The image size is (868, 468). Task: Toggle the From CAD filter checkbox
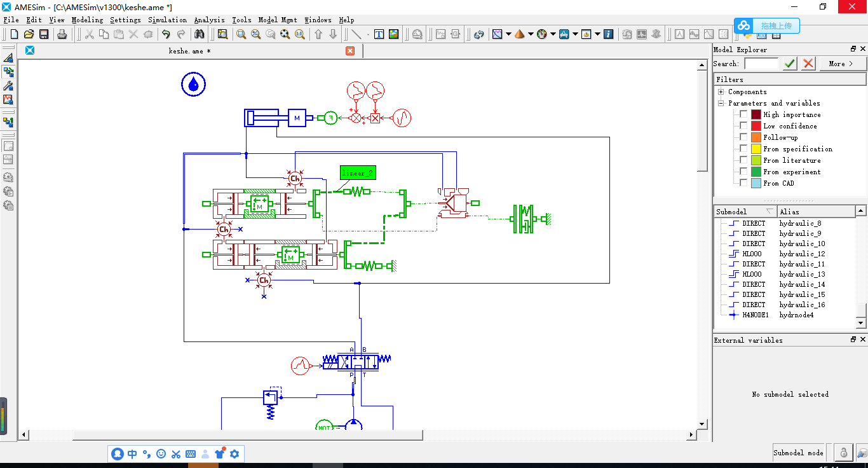[x=743, y=183]
